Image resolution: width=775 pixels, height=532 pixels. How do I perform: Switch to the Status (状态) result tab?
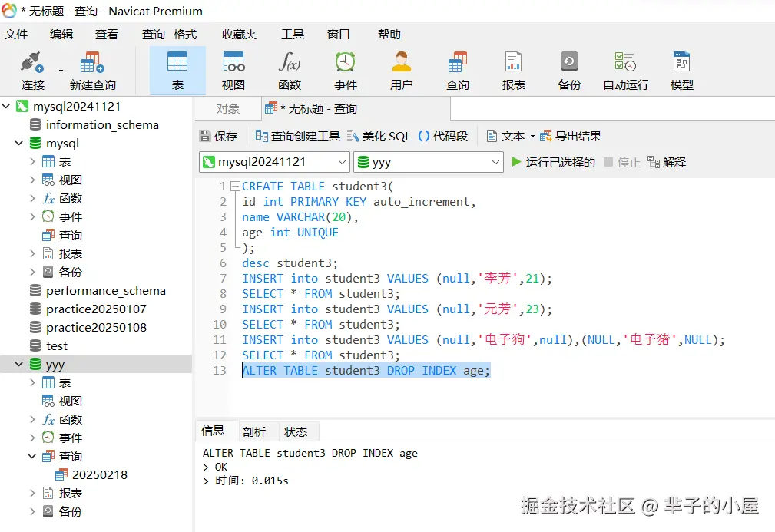point(296,431)
